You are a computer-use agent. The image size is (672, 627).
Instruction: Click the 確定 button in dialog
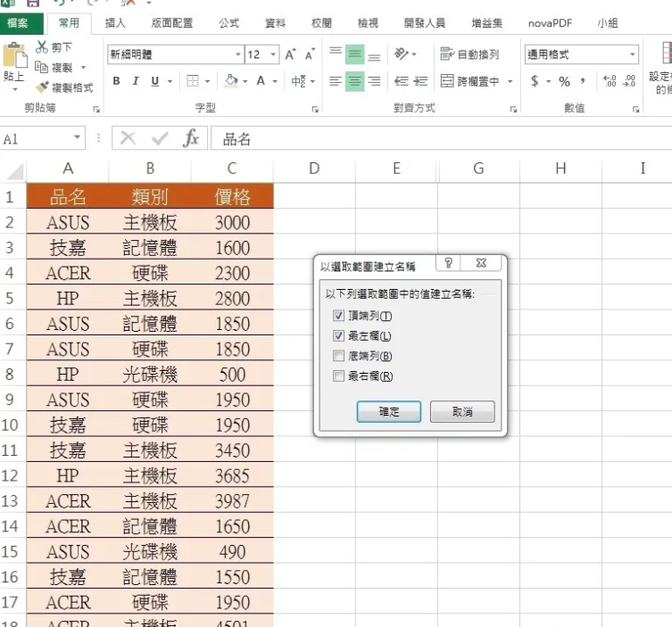tap(389, 411)
